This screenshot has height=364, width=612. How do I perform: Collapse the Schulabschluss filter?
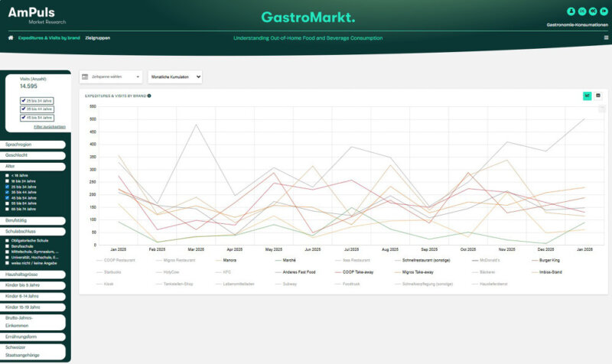coord(33,232)
